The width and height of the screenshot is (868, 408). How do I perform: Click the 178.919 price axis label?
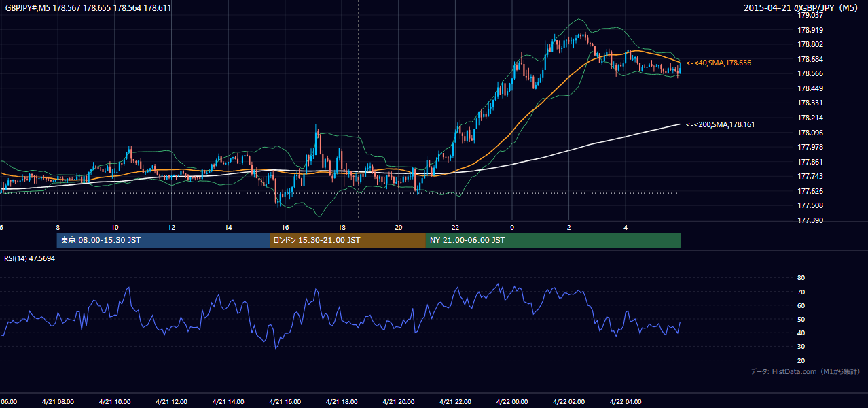[810, 30]
